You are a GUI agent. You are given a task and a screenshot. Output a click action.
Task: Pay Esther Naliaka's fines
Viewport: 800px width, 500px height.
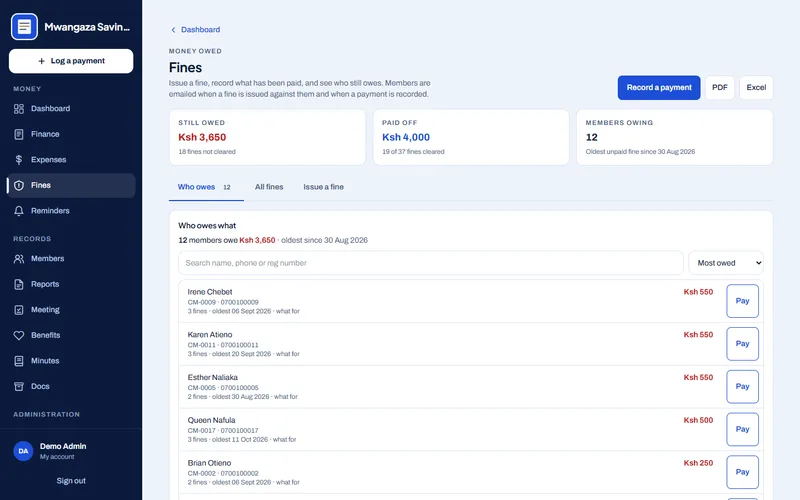[x=742, y=387]
